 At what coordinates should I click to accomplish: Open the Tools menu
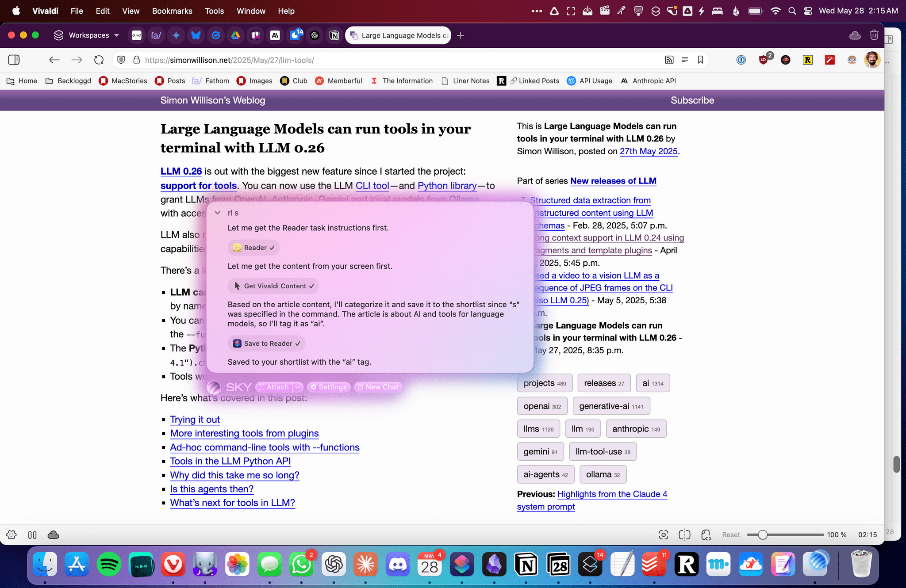[215, 11]
